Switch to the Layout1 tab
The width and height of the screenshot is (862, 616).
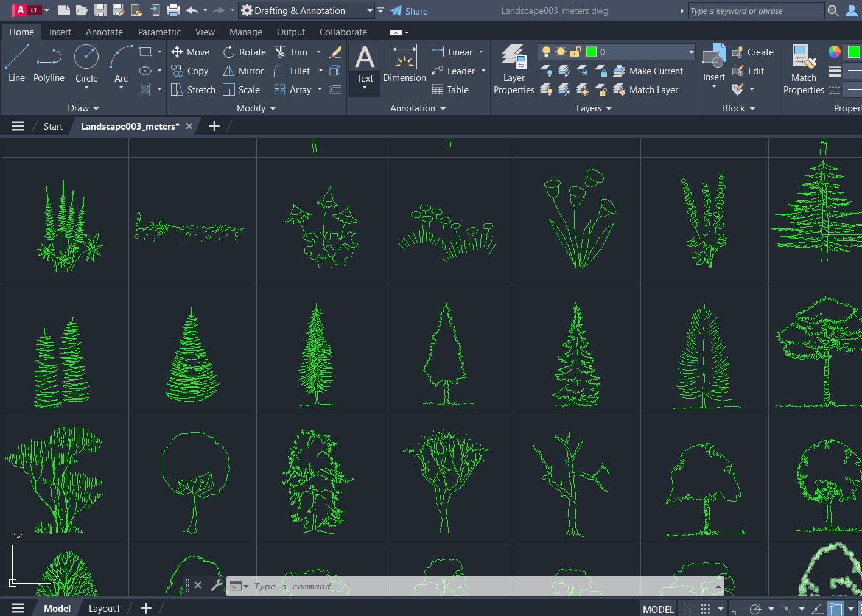click(x=104, y=607)
